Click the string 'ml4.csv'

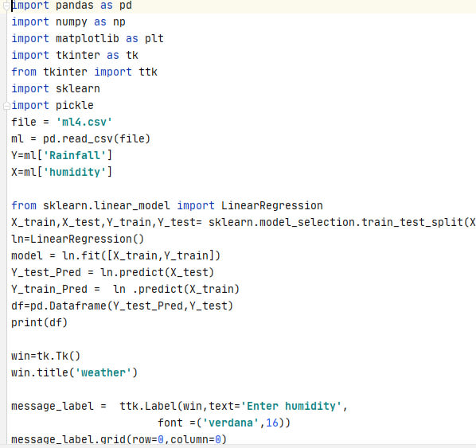(x=84, y=123)
